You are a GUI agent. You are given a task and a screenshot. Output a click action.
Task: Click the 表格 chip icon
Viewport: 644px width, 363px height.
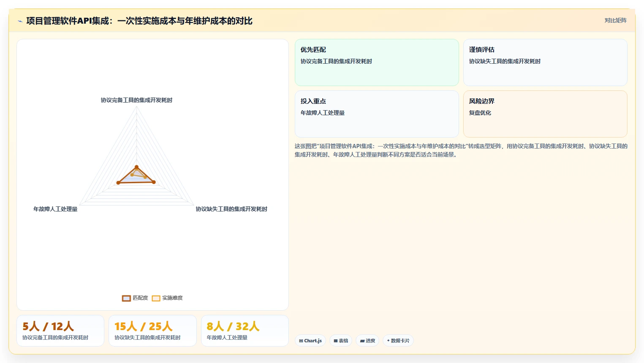point(336,341)
